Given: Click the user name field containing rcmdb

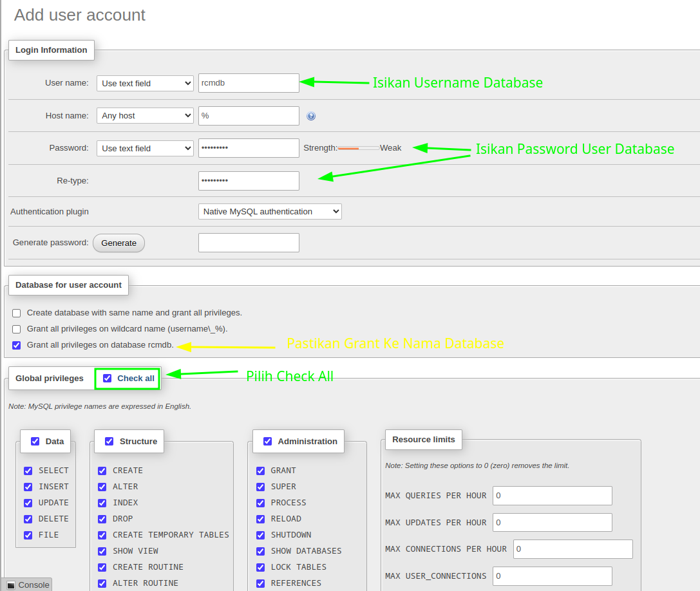Looking at the screenshot, I should click(x=249, y=83).
